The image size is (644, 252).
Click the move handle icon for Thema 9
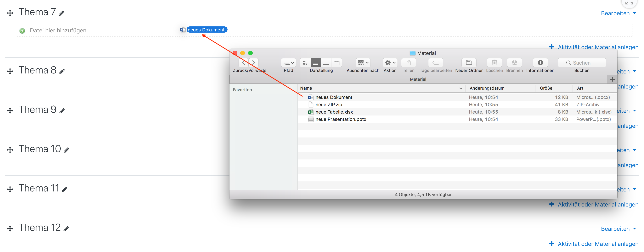coord(10,110)
